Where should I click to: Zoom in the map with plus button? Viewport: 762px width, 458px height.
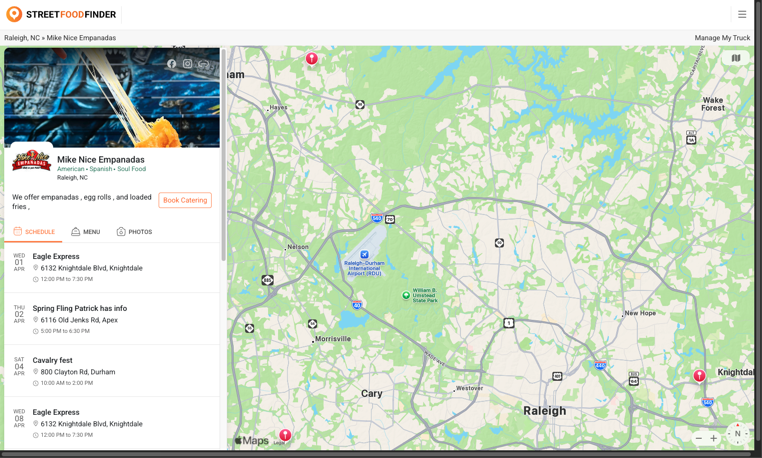coord(713,438)
